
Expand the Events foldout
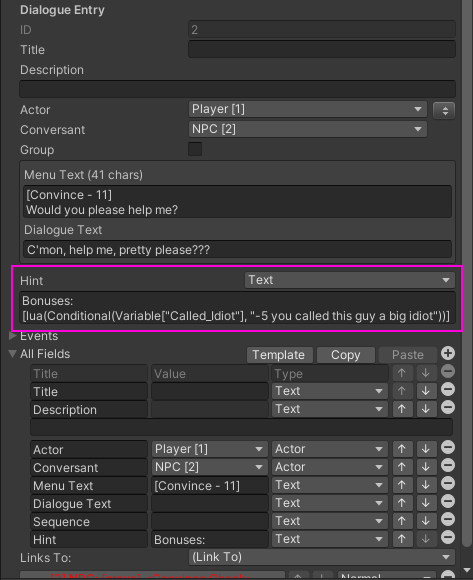point(13,335)
